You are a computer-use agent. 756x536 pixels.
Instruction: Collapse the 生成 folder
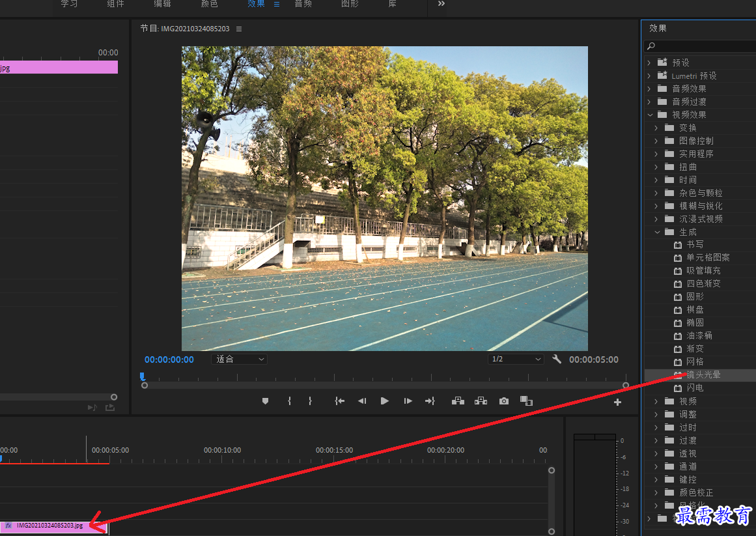point(657,232)
